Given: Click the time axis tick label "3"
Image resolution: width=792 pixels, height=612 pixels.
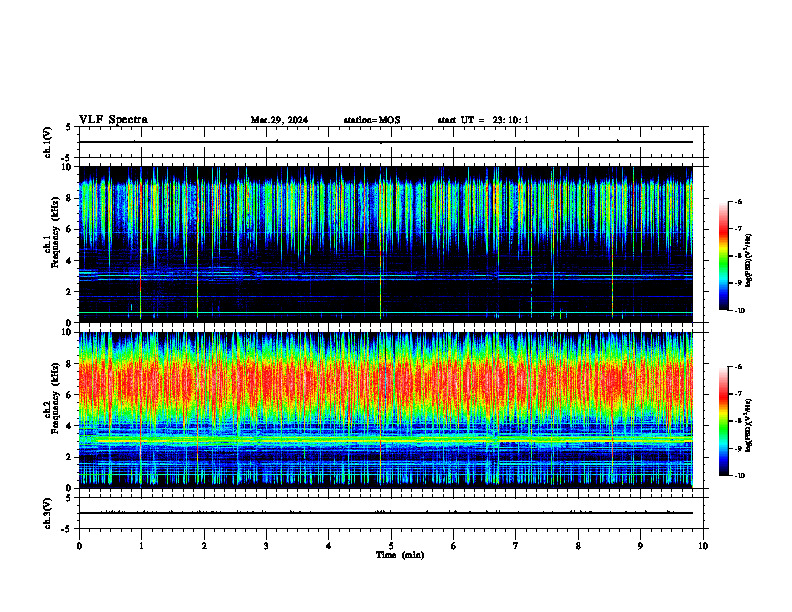Looking at the screenshot, I should pos(266,546).
